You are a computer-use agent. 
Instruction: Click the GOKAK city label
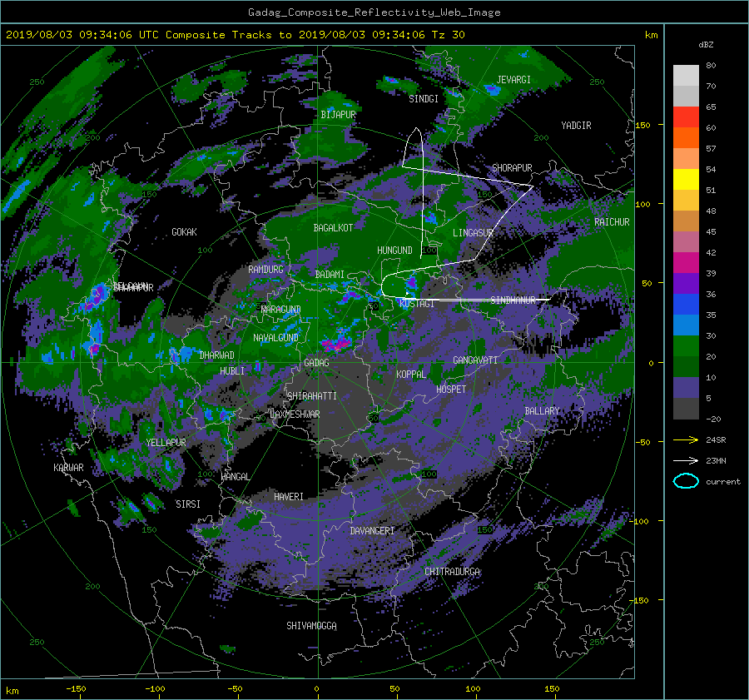(x=185, y=232)
